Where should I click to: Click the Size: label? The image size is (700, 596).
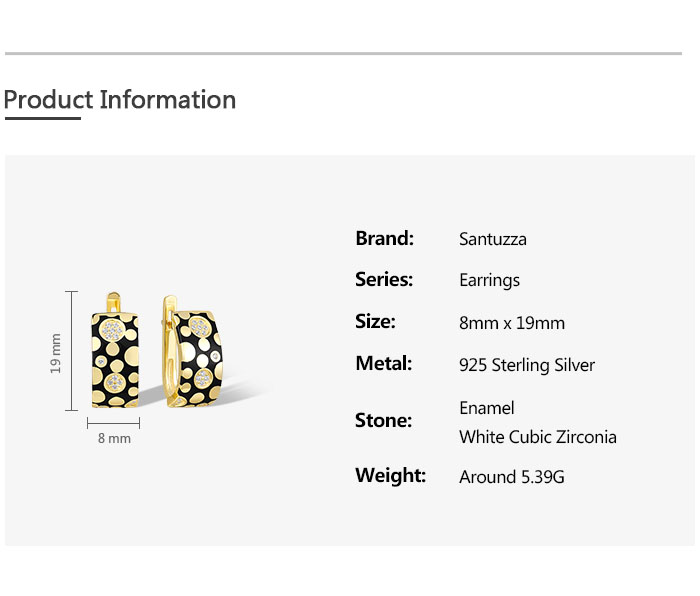tap(375, 321)
